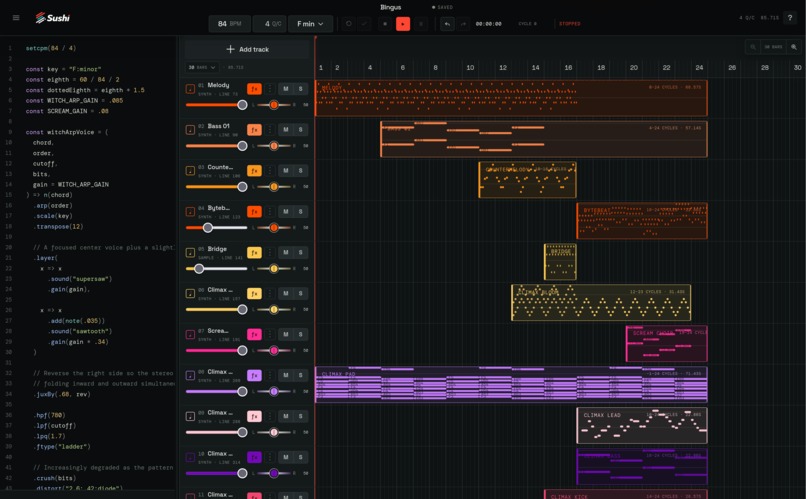This screenshot has width=806, height=499.
Task: Click the redo arrow icon
Action: 463,24
